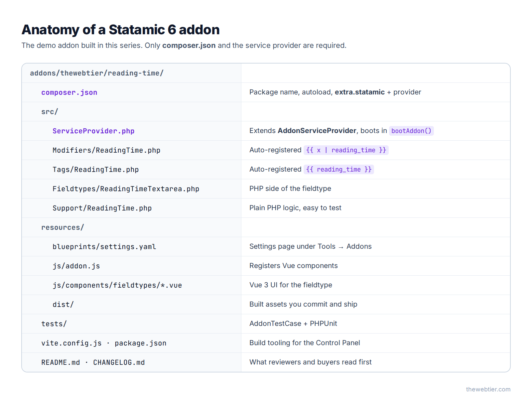Click CHANGELOG.md in the last row
The height and width of the screenshot is (414, 532).
tap(119, 362)
